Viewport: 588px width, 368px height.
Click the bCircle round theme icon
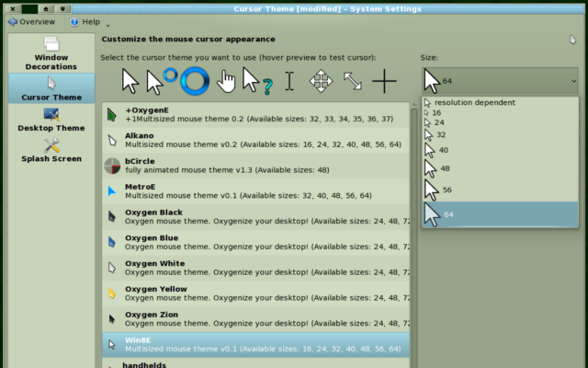(x=112, y=166)
